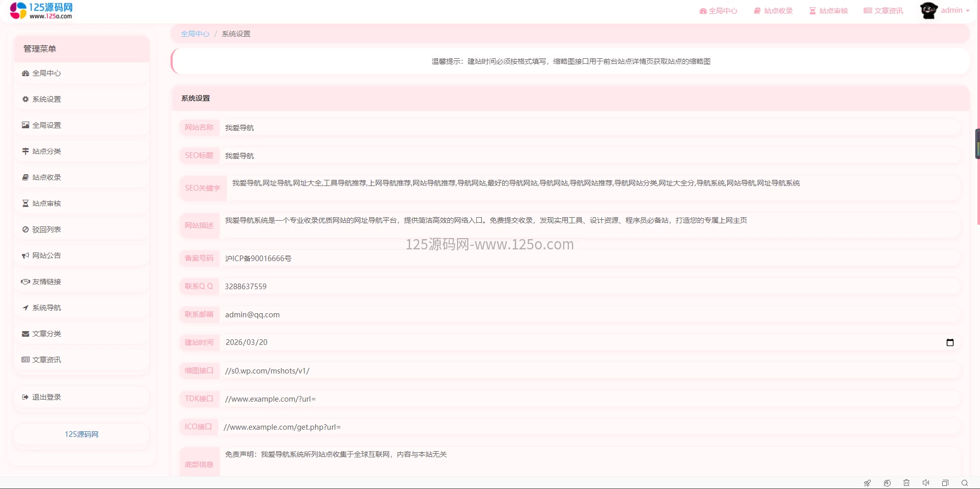Click the 网站公告 megaphone icon in sidebar

tap(25, 255)
